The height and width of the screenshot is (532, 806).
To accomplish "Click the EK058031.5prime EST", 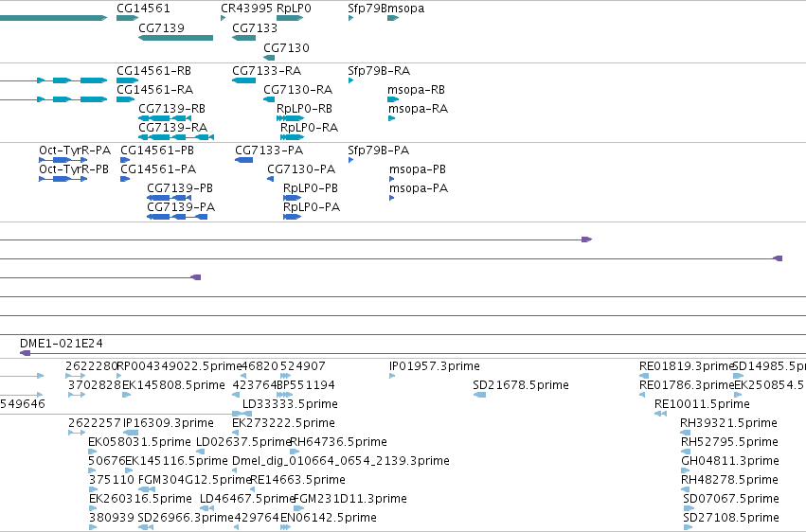I will (93, 452).
